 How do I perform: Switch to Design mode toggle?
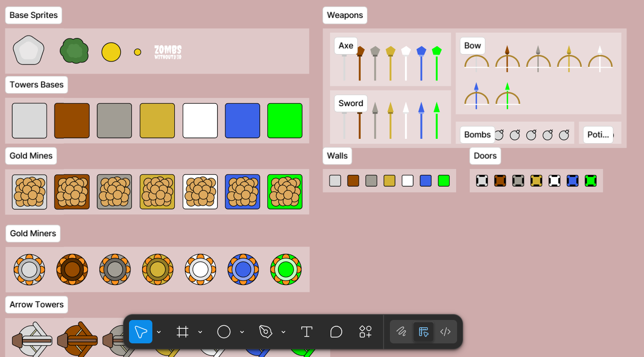[423, 332]
